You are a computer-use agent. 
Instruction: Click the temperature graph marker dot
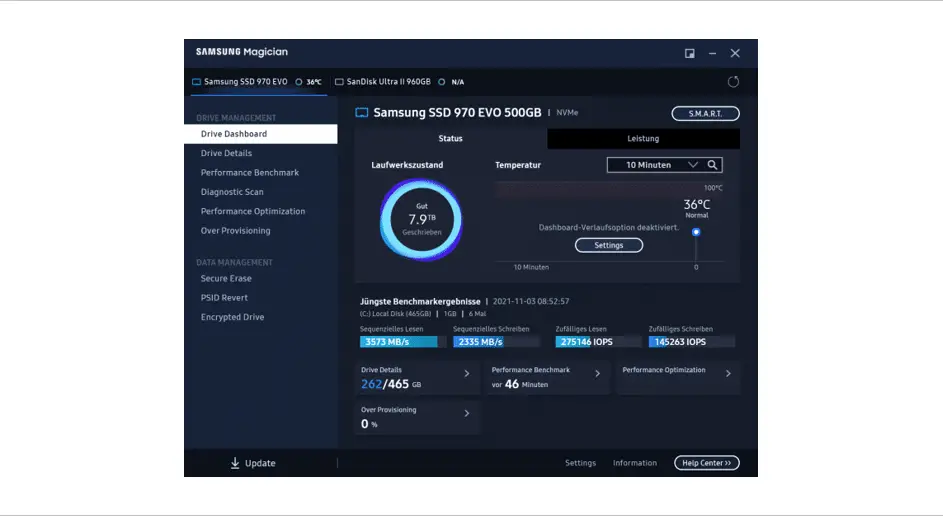(696, 232)
